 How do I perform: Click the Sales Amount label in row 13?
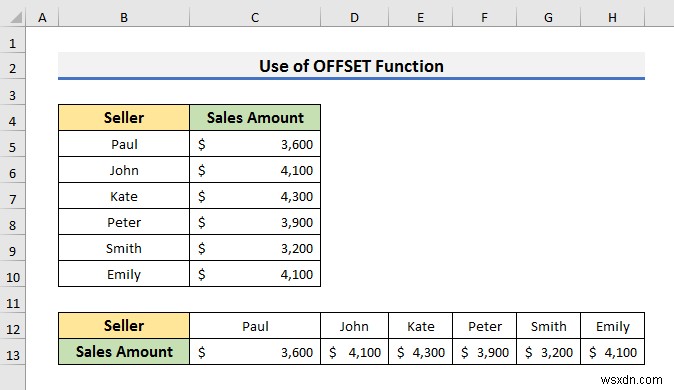(124, 352)
